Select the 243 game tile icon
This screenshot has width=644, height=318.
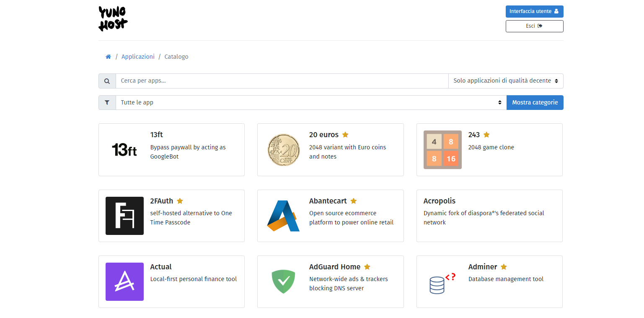[442, 150]
